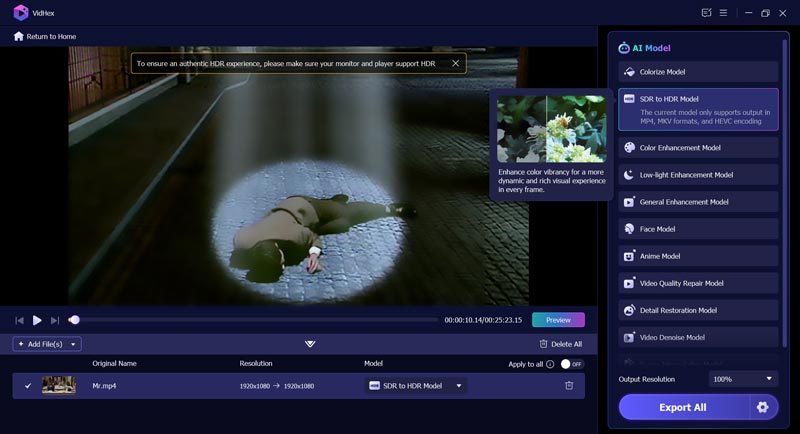Click the Video Denoise Model icon
The width and height of the screenshot is (800, 434).
pyautogui.click(x=629, y=337)
